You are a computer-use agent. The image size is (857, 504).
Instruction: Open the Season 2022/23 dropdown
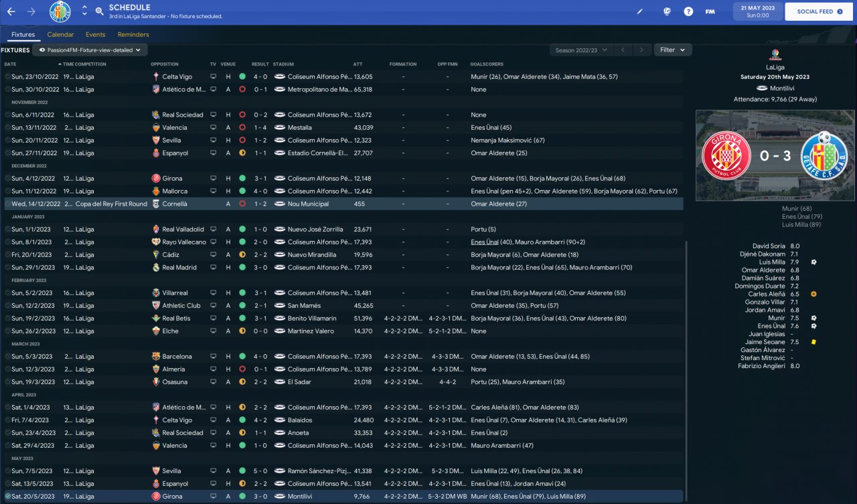[x=580, y=50]
